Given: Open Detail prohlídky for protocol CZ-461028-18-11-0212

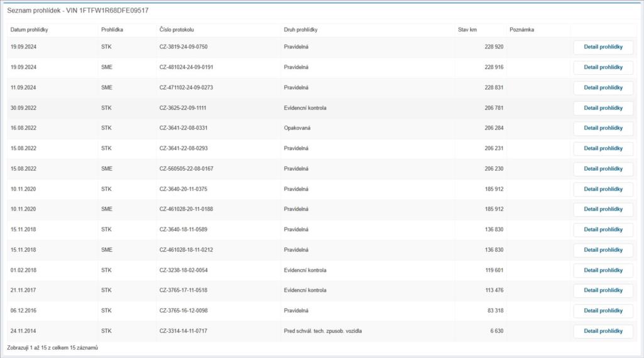Looking at the screenshot, I should [x=603, y=250].
